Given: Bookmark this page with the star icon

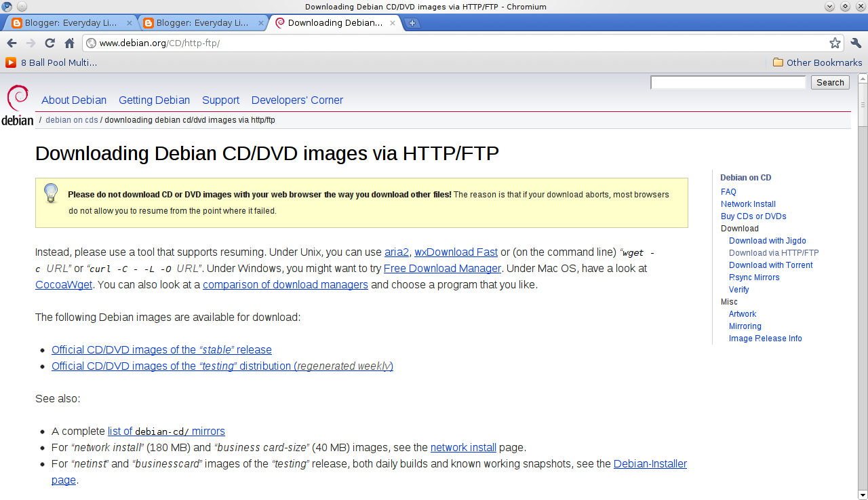Looking at the screenshot, I should pos(835,43).
